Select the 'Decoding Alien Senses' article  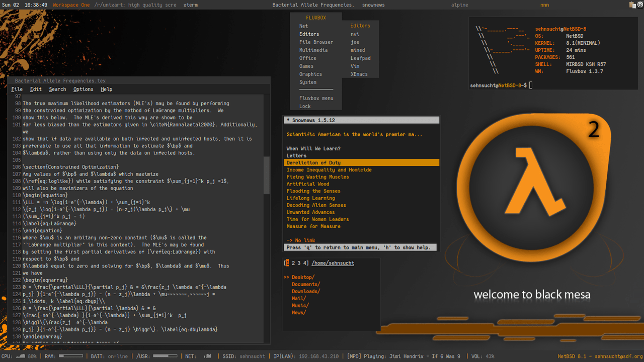pyautogui.click(x=316, y=205)
